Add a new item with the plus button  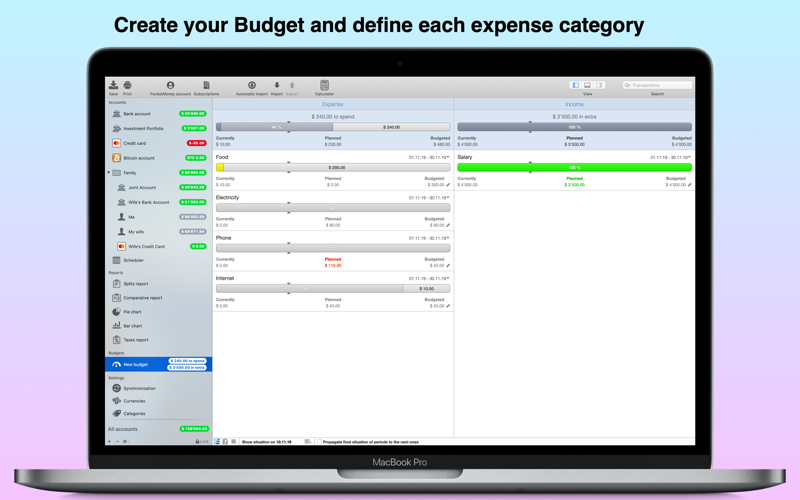click(x=109, y=441)
